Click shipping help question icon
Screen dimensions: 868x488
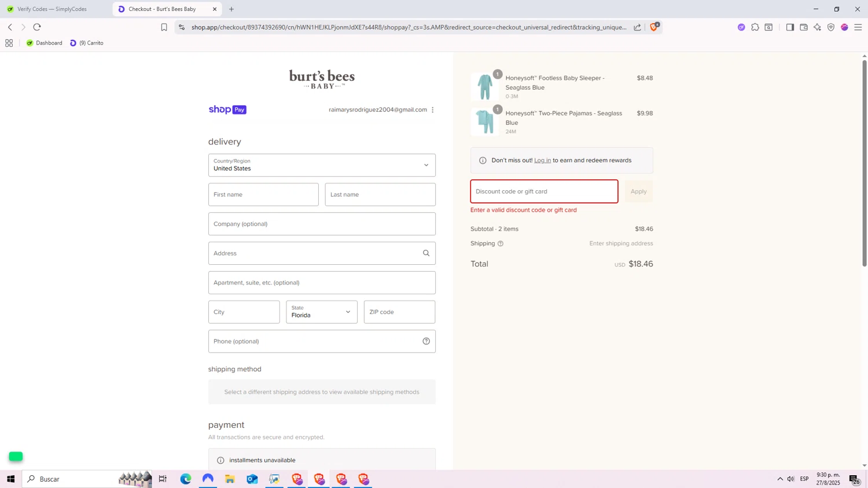coord(501,243)
